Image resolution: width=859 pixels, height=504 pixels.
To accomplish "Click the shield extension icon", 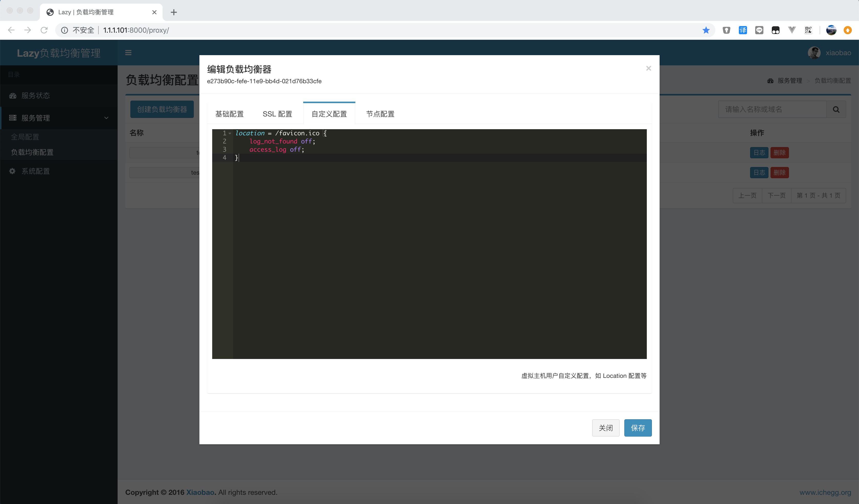I will [726, 30].
